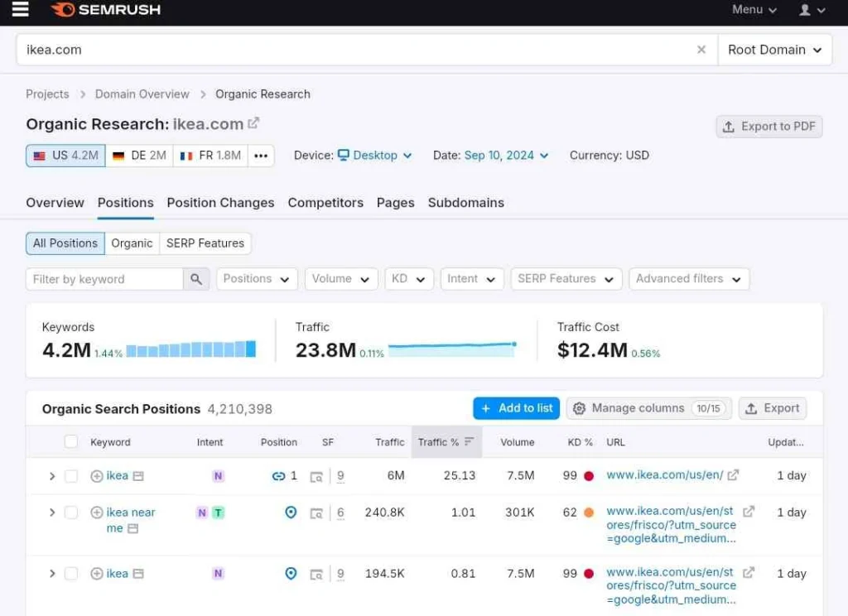Screen dimensions: 848x616
Task: Open the Volume filter dropdown
Action: 341,279
